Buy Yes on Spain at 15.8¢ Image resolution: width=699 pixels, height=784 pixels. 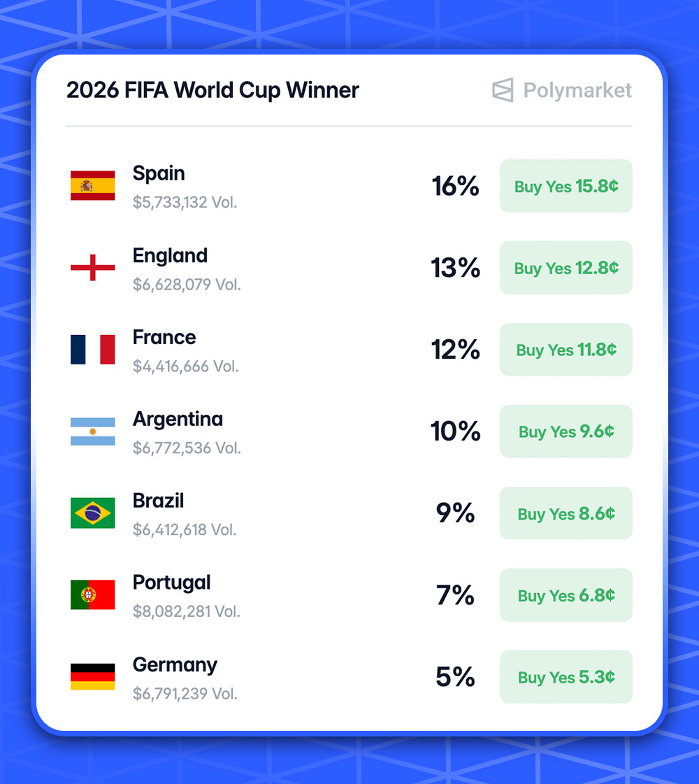[x=565, y=186]
